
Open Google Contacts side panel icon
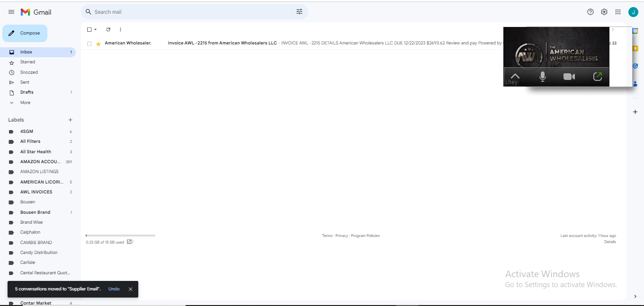coord(635,84)
